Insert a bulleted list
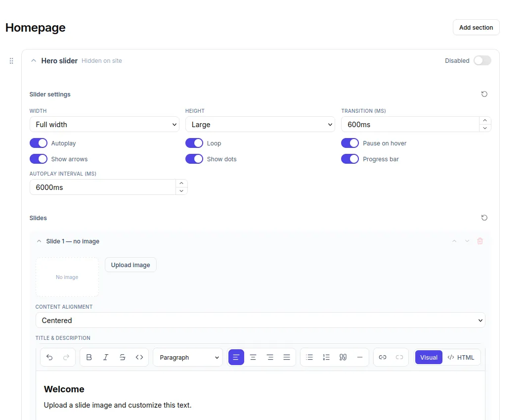This screenshot has height=420, width=525. 309,357
